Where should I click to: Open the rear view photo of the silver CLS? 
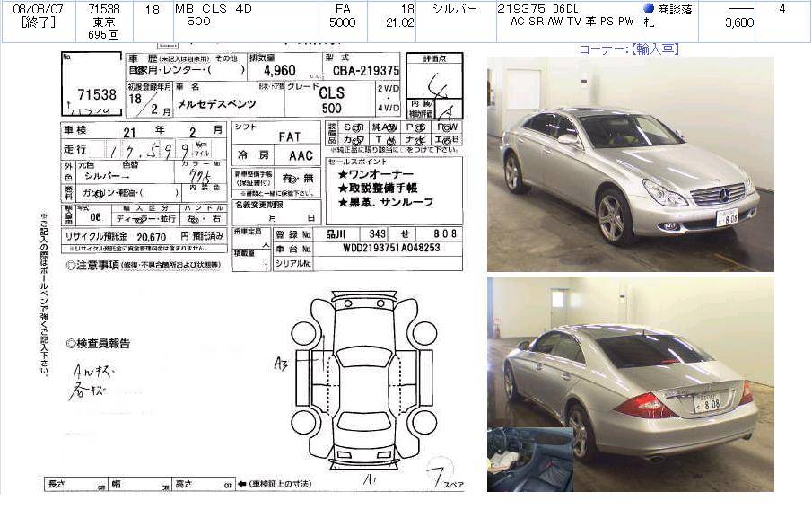pyautogui.click(x=630, y=384)
